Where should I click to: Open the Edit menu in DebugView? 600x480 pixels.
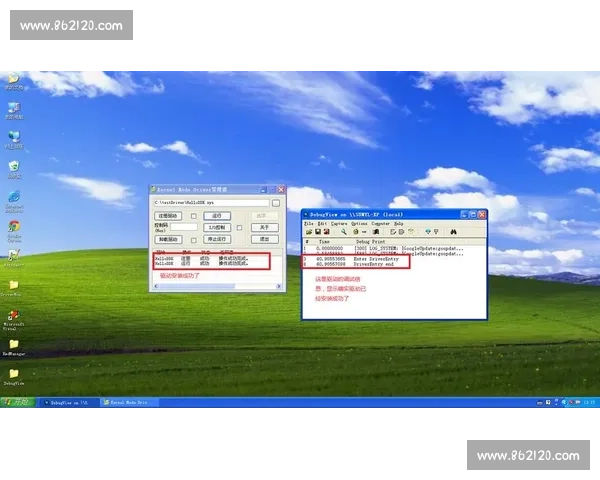(322, 224)
